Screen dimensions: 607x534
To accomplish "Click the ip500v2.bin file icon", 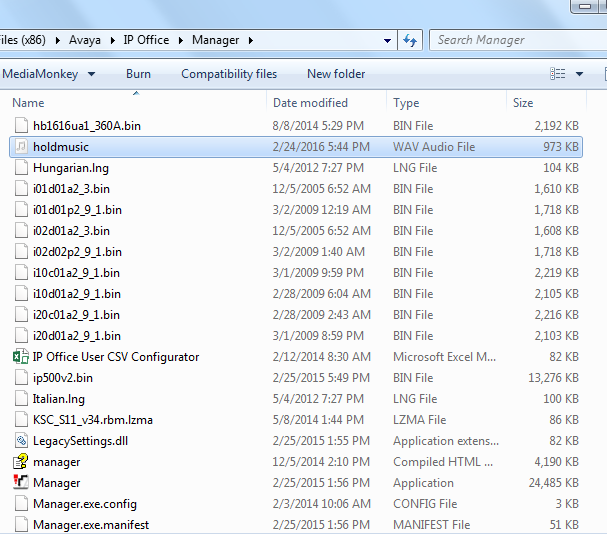I will tap(21, 378).
